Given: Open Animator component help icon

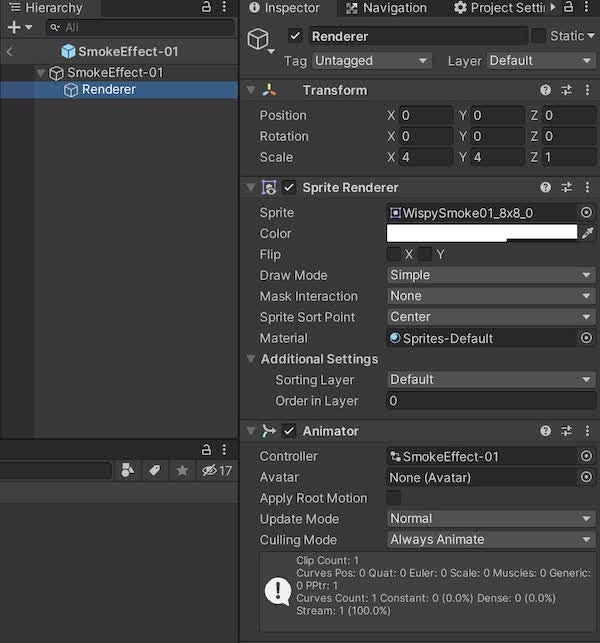Looking at the screenshot, I should pyautogui.click(x=545, y=431).
